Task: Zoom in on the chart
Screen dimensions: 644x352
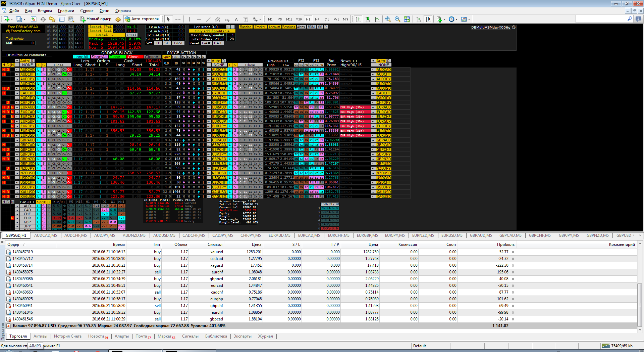Action: tap(388, 19)
